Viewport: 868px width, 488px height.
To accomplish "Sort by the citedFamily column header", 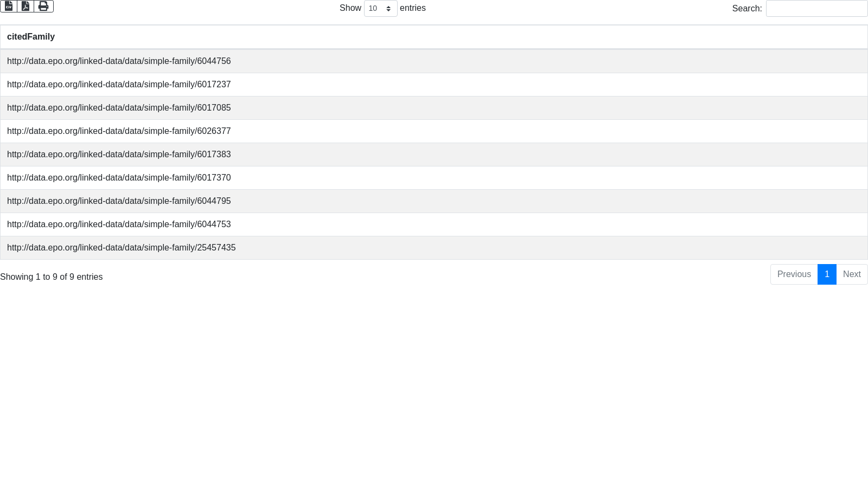I will [31, 37].
